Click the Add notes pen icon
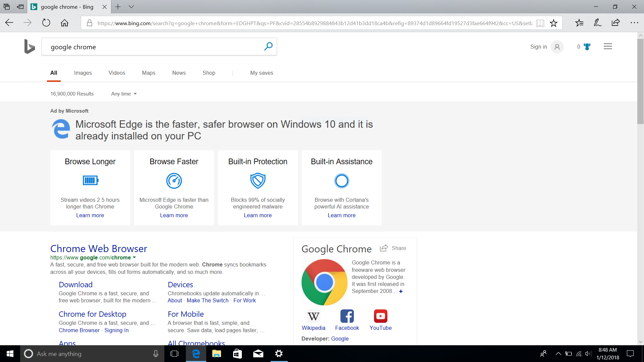644x362 pixels. click(597, 23)
